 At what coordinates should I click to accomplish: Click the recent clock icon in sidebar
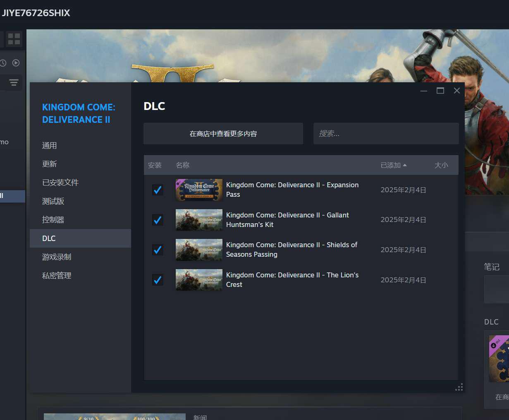point(2,63)
